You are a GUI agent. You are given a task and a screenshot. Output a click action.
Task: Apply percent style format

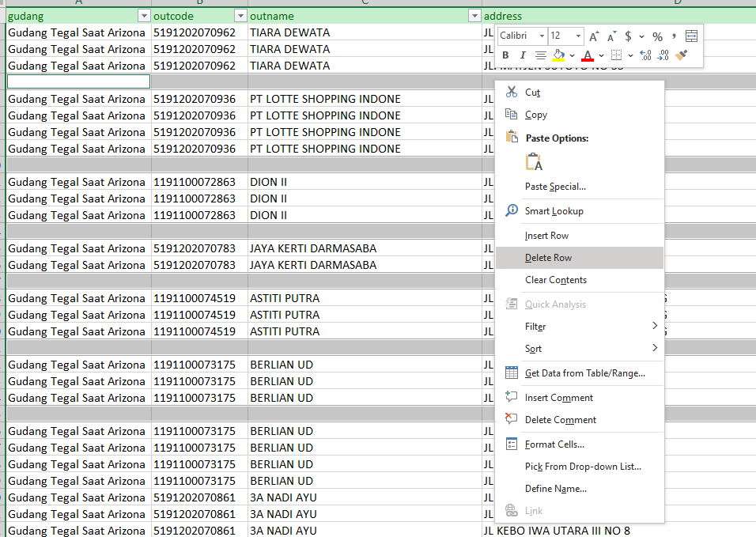click(657, 36)
